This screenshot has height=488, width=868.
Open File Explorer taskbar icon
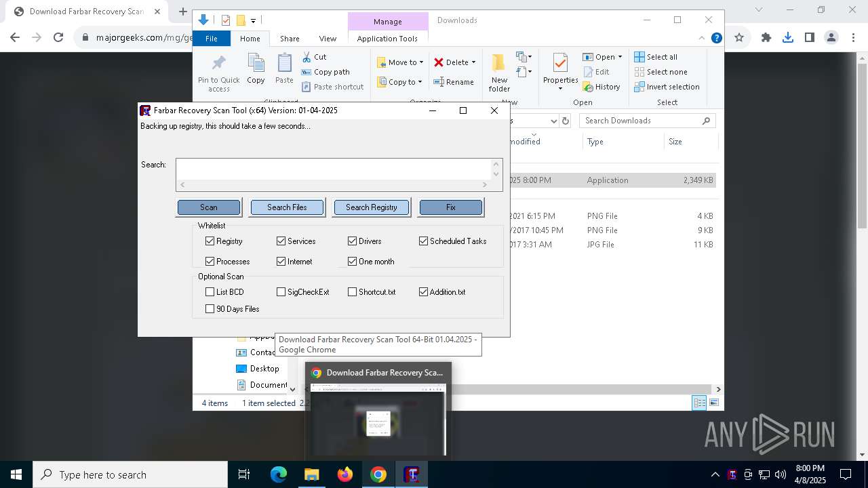click(311, 474)
